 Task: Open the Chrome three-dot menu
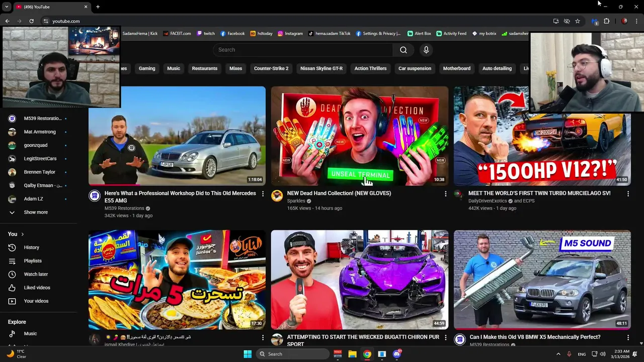tap(636, 21)
